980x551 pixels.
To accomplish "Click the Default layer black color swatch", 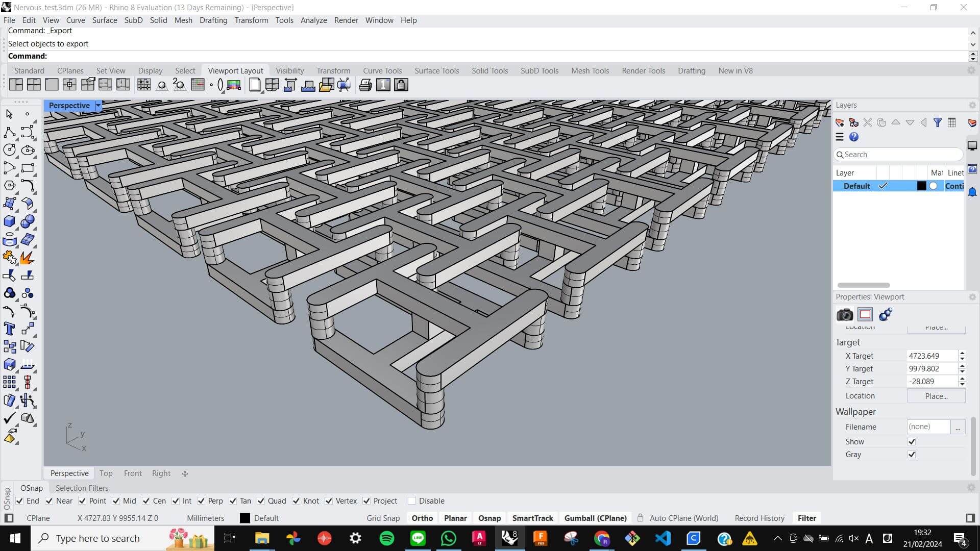I will (x=921, y=186).
